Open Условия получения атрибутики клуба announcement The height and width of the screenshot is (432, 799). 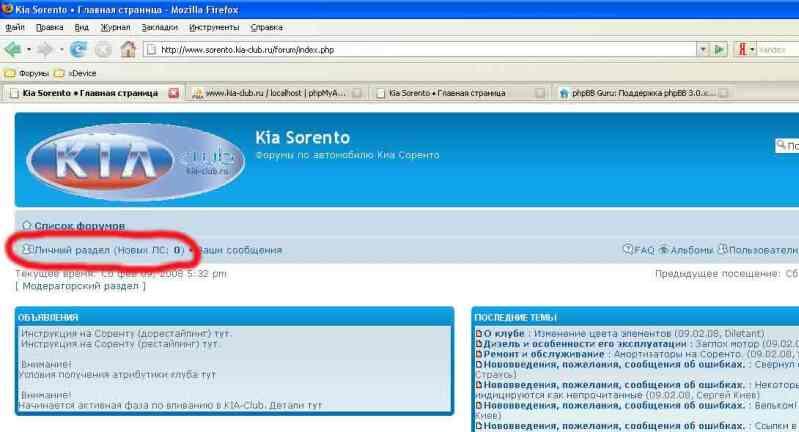117,374
